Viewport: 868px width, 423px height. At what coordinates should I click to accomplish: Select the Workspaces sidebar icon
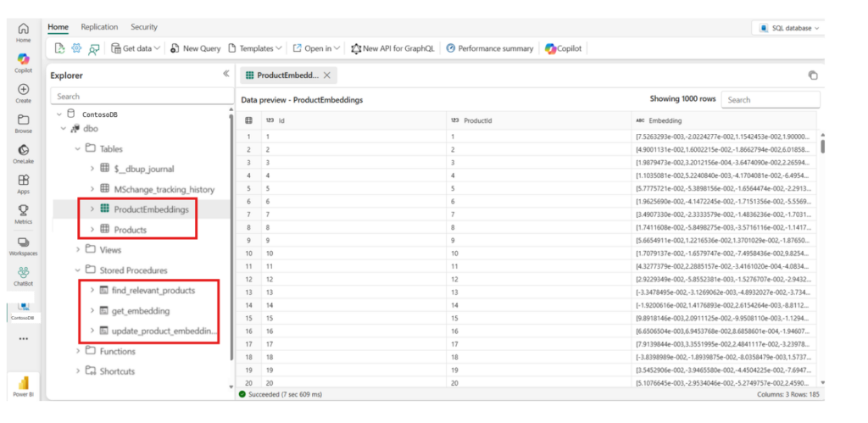coord(23,242)
